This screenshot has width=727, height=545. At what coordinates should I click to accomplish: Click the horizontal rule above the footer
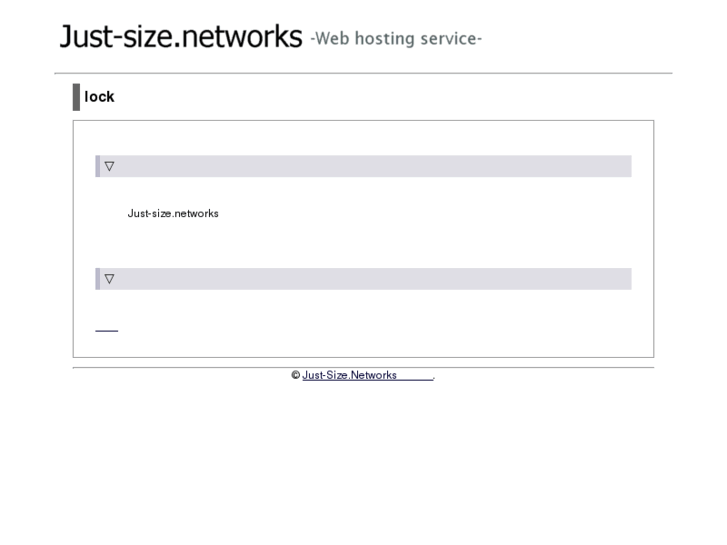(363, 367)
